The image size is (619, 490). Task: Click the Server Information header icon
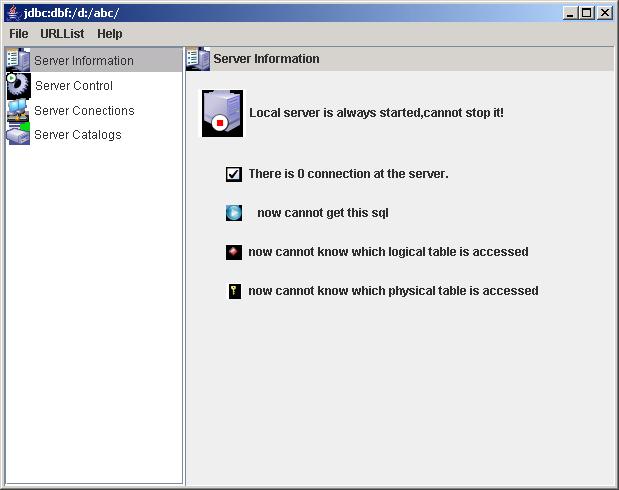click(x=198, y=59)
